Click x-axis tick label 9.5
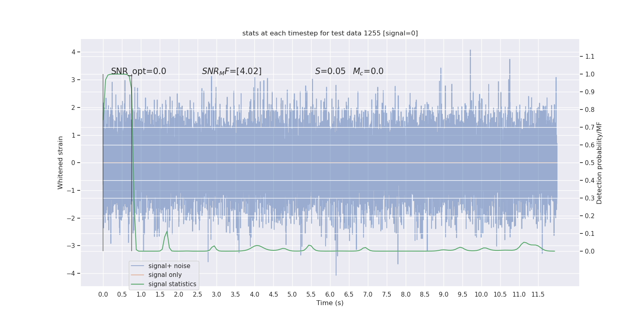The image size is (644, 322). pyautogui.click(x=462, y=295)
